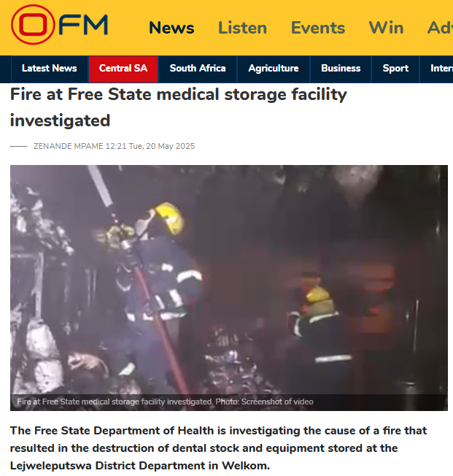Select the Central SA tab
The width and height of the screenshot is (453, 476).
[123, 69]
